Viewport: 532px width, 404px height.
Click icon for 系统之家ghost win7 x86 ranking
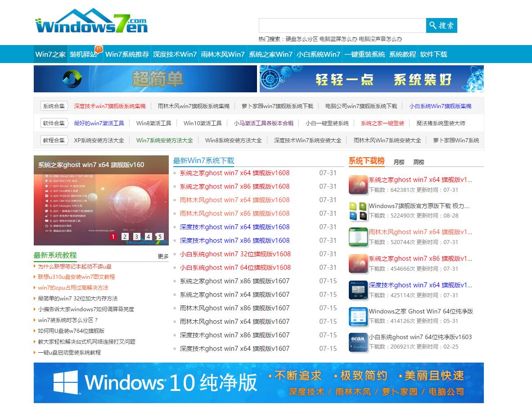358,263
